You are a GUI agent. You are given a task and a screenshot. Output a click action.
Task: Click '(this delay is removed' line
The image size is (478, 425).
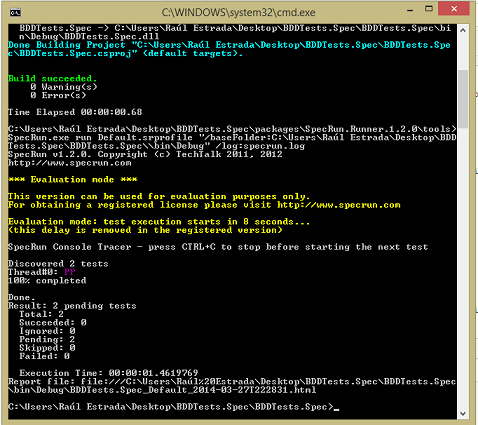(145, 230)
